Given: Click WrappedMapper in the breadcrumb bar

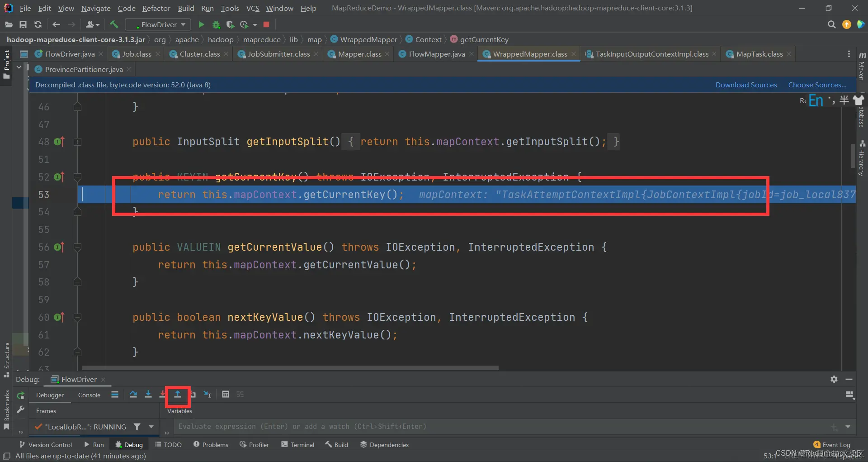Looking at the screenshot, I should [x=364, y=39].
